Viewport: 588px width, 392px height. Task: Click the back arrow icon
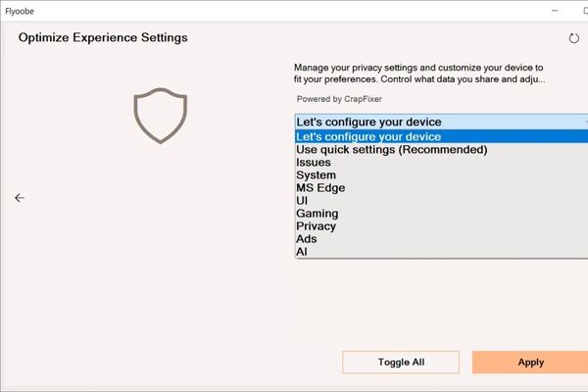20,198
